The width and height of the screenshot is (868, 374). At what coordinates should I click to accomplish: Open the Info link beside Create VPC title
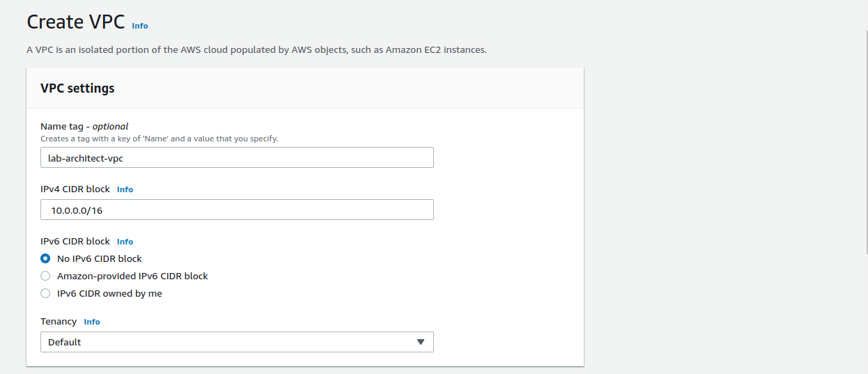tap(139, 26)
